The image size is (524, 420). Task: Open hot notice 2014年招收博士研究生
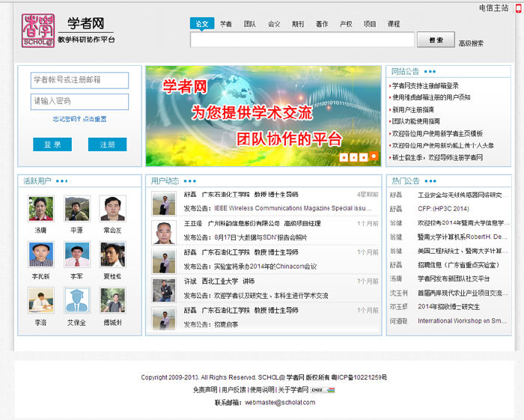pyautogui.click(x=448, y=306)
